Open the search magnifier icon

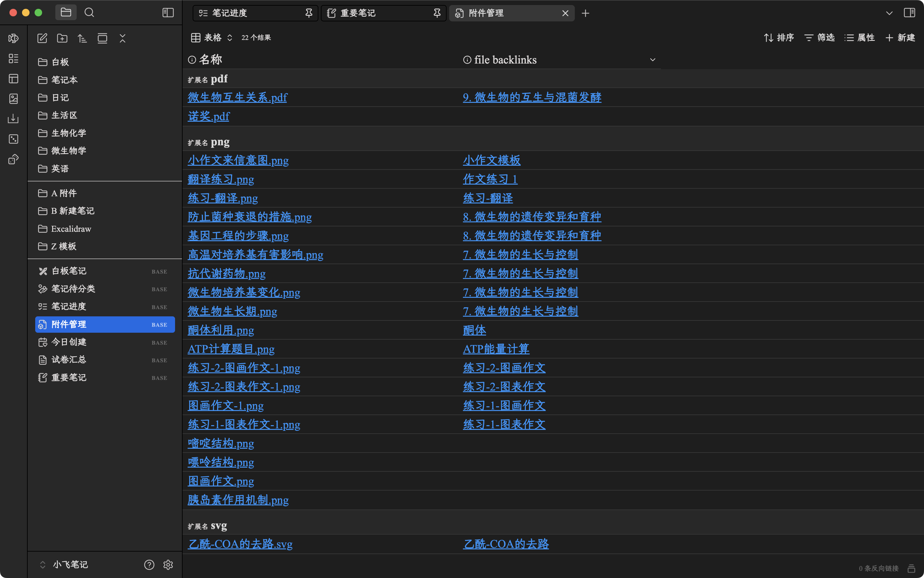(89, 13)
